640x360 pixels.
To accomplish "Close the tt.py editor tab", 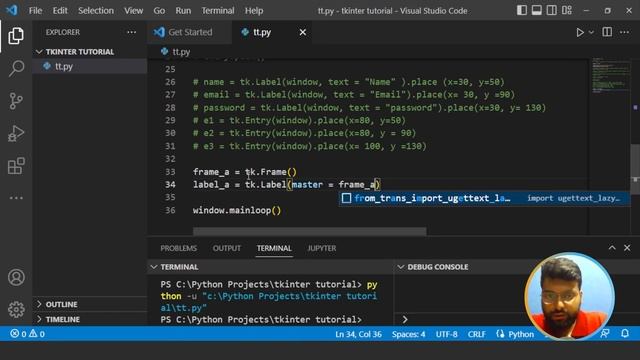I will [302, 32].
